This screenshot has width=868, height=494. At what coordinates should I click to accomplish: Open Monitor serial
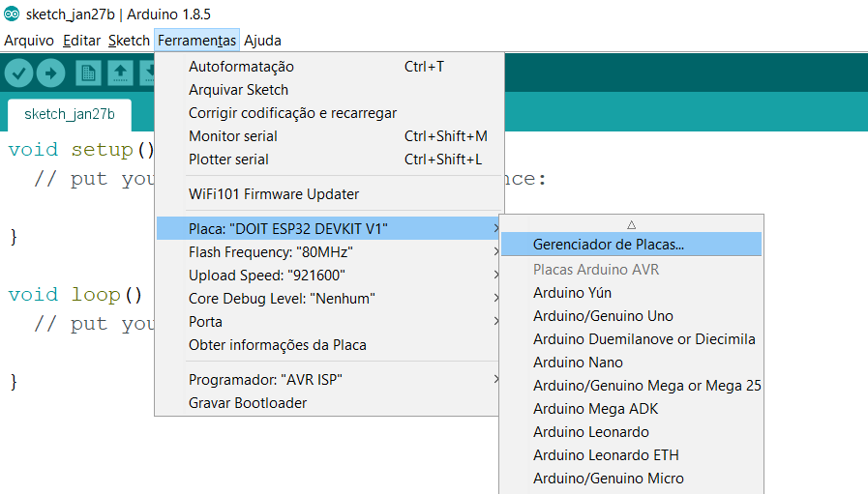pos(329,136)
